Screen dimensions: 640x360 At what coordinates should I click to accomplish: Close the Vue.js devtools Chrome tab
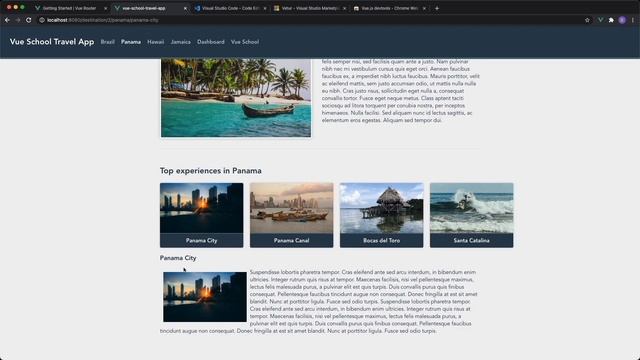(424, 8)
